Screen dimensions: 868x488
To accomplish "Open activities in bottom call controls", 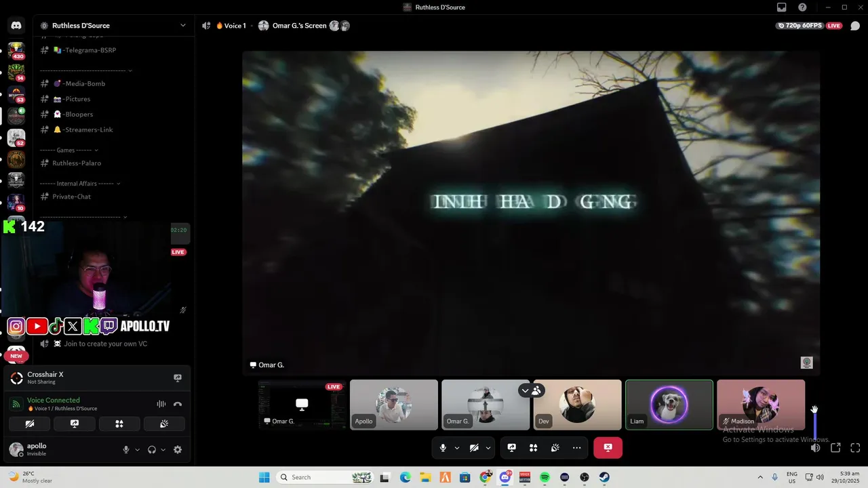I will coord(534,447).
